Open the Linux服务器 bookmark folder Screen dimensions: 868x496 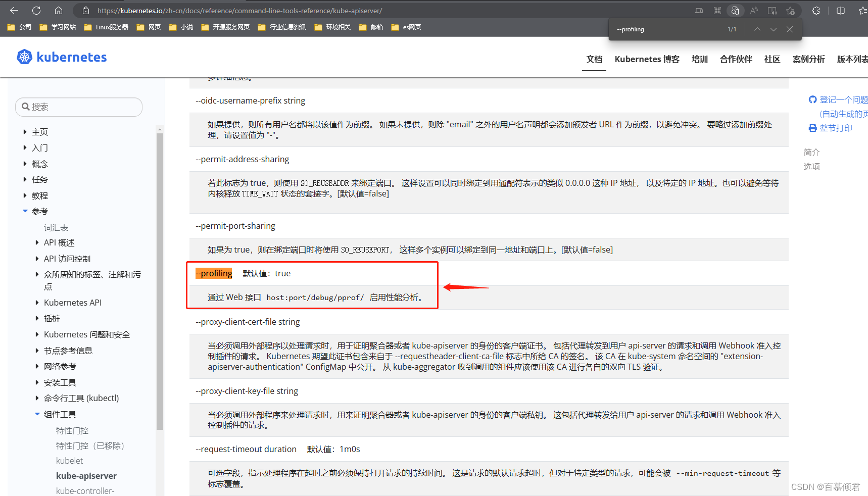(106, 27)
